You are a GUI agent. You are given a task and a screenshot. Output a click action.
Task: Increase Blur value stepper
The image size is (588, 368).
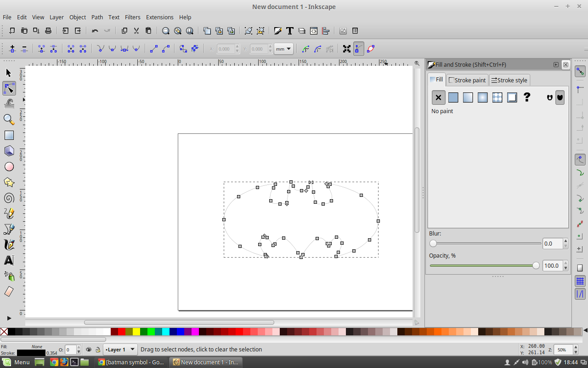point(565,241)
